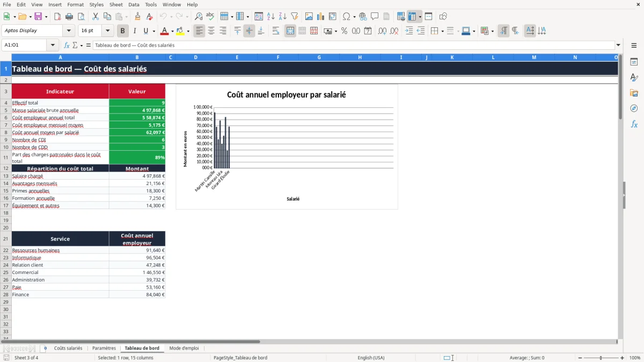Insert Image icon in toolbar
The height and width of the screenshot is (362, 644).
tap(309, 17)
